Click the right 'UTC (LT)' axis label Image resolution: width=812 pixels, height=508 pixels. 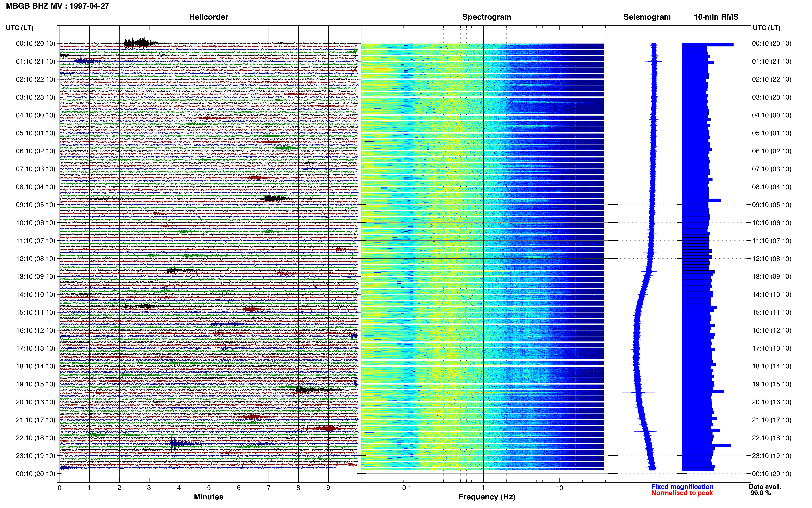[766, 28]
